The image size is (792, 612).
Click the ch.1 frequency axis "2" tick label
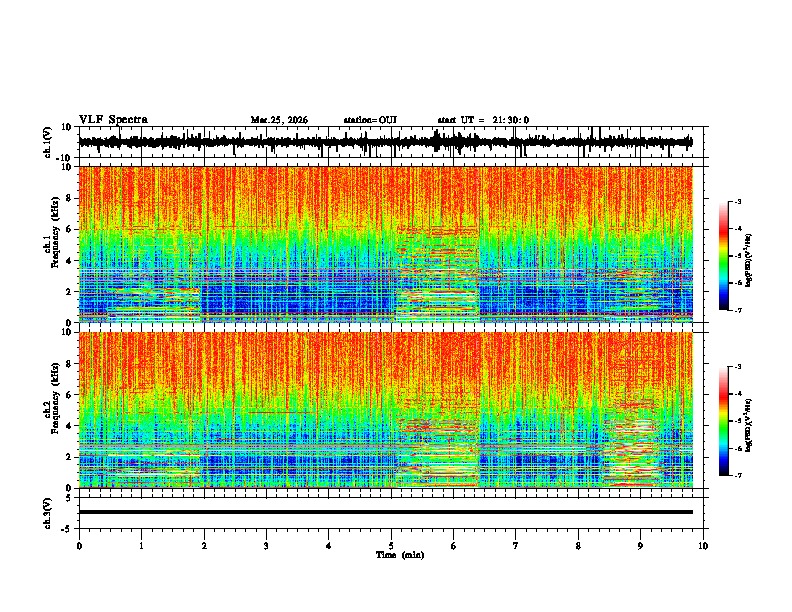click(69, 291)
